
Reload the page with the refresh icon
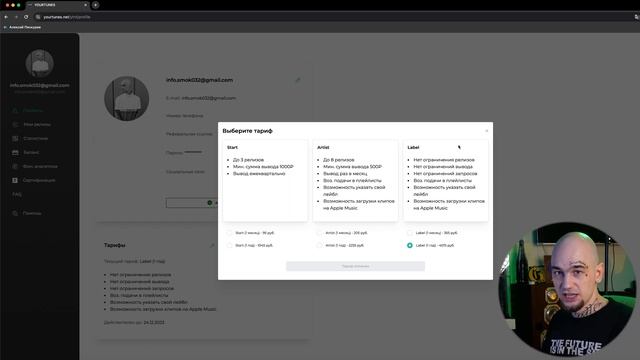point(26,17)
